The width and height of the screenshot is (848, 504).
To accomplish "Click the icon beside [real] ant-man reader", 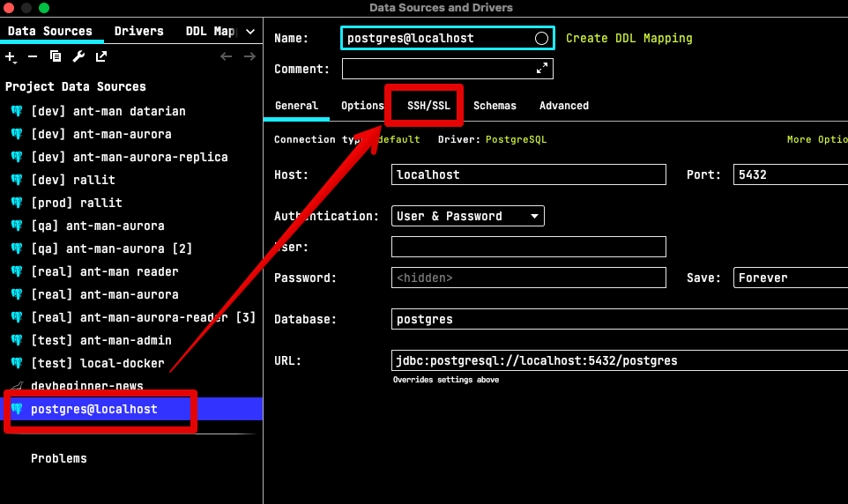I will pyautogui.click(x=17, y=271).
